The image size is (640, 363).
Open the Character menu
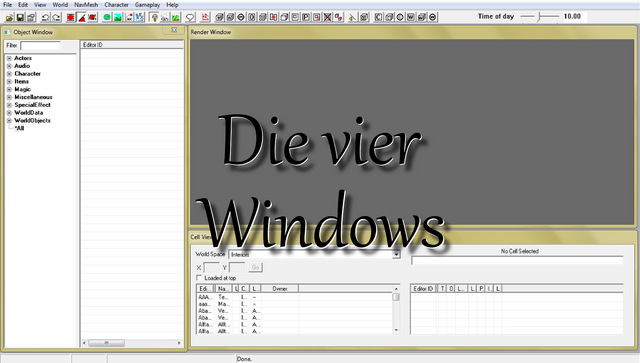116,5
